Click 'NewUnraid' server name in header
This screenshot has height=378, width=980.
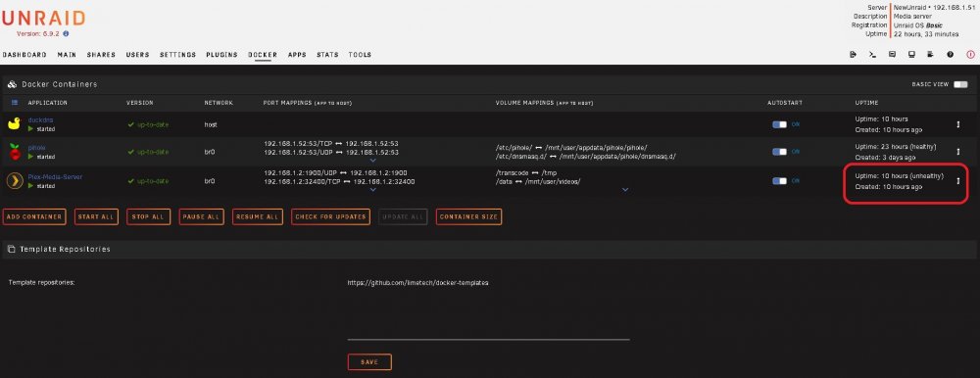(909, 7)
